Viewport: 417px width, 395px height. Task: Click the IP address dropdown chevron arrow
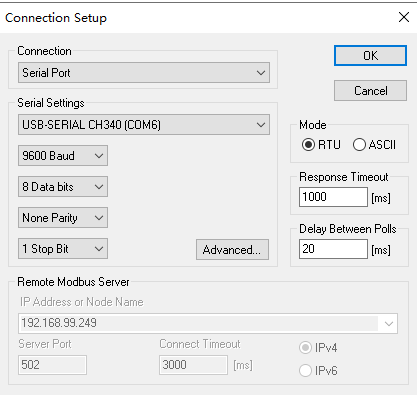pyautogui.click(x=389, y=323)
